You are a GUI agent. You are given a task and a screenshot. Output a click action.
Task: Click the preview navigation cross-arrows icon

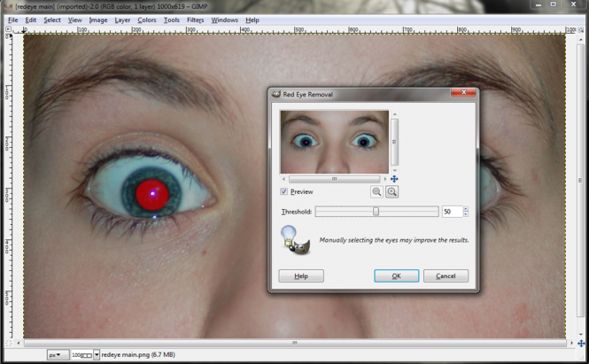pos(394,179)
